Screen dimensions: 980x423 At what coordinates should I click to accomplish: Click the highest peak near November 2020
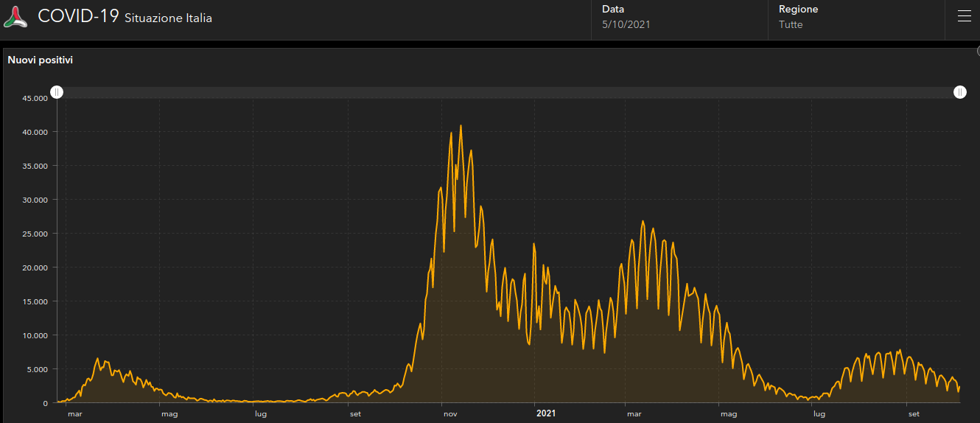pyautogui.click(x=461, y=126)
